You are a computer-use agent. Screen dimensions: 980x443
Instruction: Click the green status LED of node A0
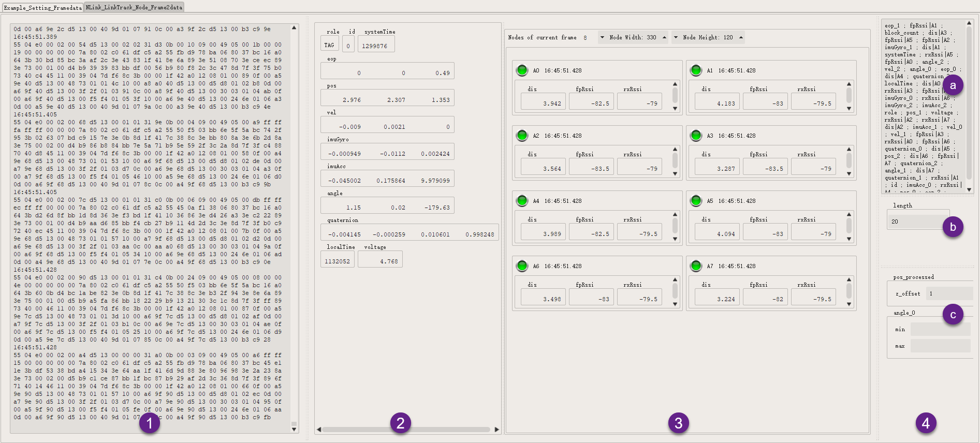522,70
